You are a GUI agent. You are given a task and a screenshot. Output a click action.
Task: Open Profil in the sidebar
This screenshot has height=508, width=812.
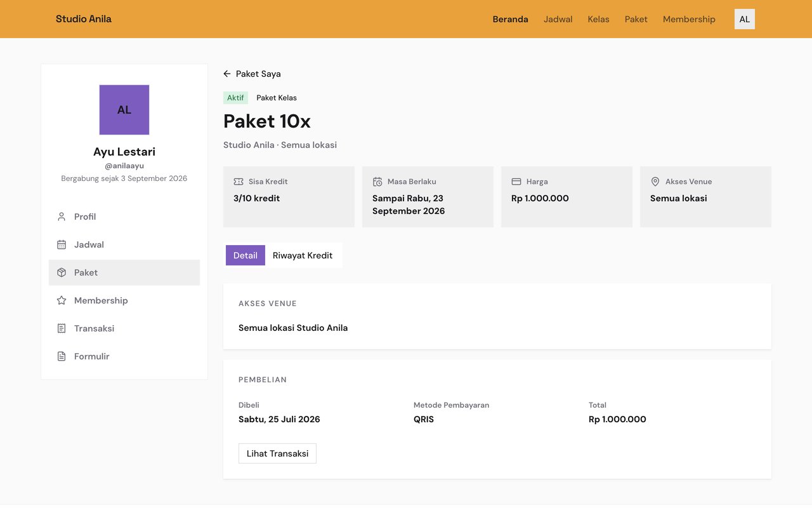[x=124, y=217]
